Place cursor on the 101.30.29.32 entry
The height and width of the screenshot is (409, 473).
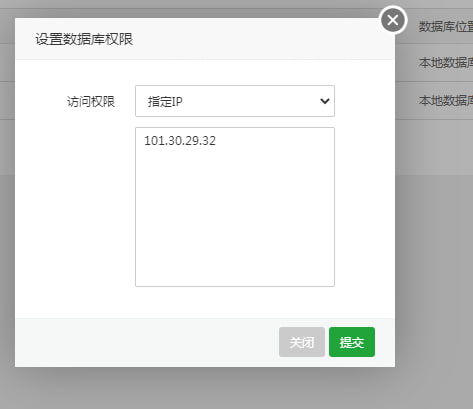[x=180, y=141]
